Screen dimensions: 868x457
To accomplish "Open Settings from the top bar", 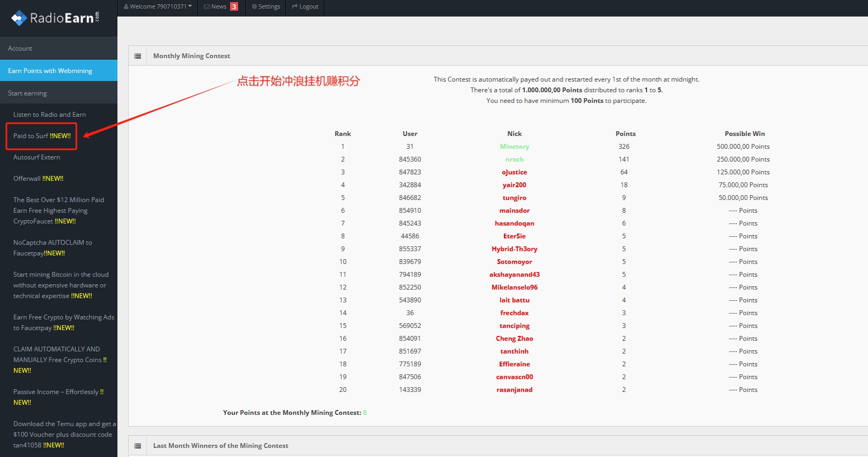I will (266, 6).
